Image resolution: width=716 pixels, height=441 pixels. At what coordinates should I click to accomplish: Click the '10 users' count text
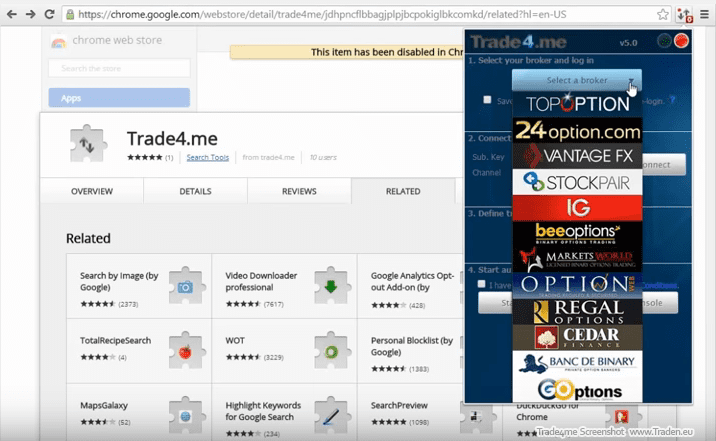323,158
